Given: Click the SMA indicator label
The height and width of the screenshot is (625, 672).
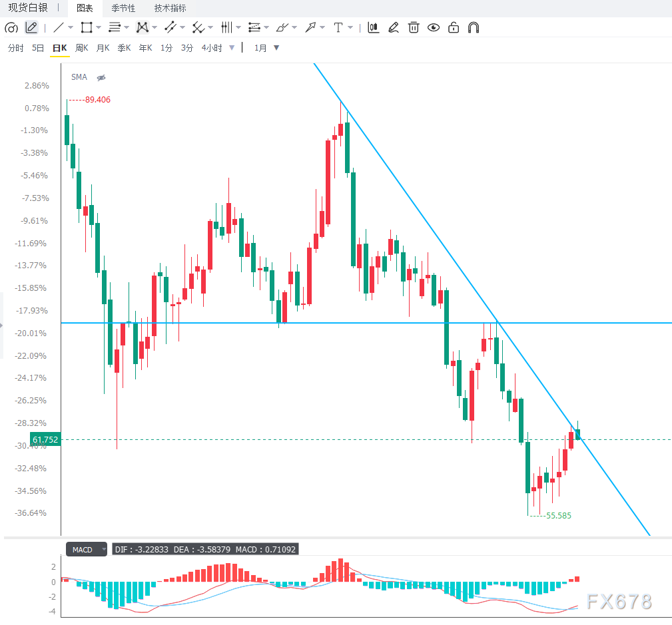Looking at the screenshot, I should pos(79,77).
